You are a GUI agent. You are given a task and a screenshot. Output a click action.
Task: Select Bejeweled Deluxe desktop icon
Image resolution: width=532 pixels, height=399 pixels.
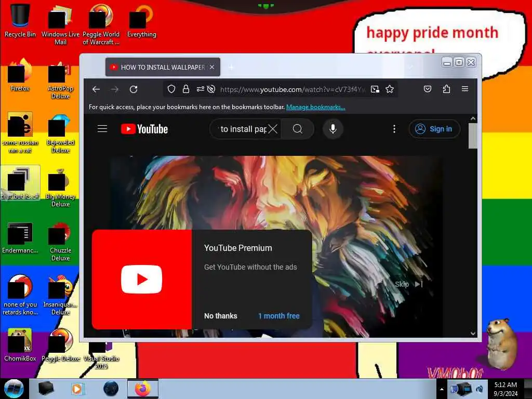point(60,133)
